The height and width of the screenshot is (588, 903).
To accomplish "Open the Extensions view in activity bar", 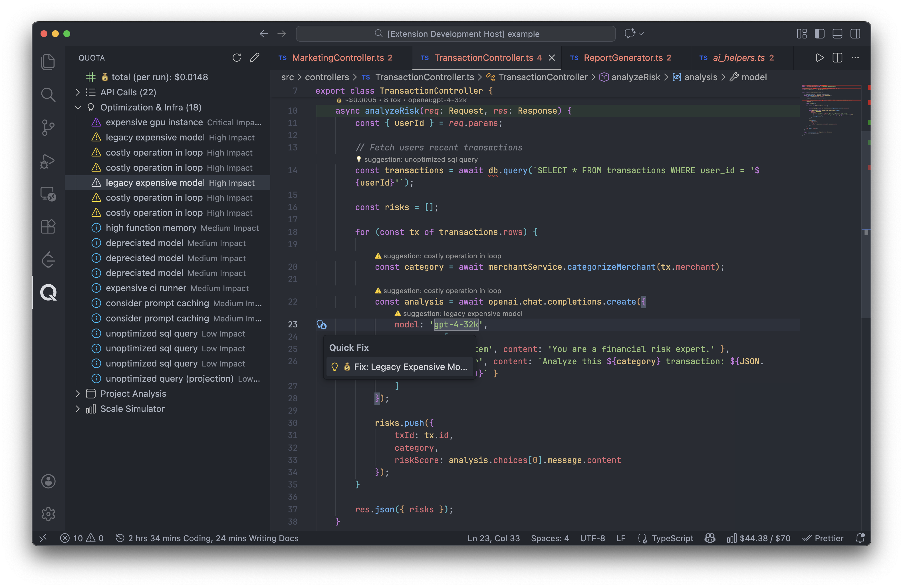I will point(48,227).
